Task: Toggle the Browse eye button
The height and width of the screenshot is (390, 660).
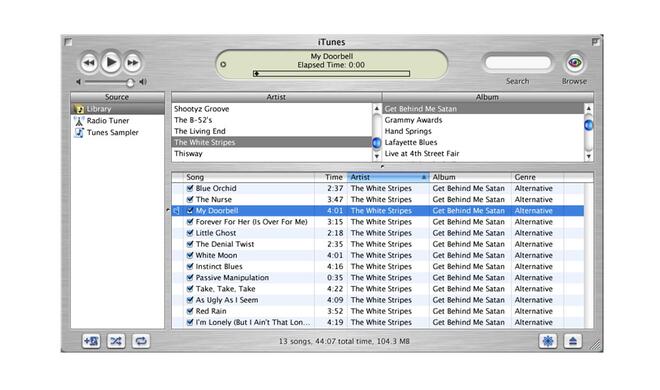Action: 575,63
